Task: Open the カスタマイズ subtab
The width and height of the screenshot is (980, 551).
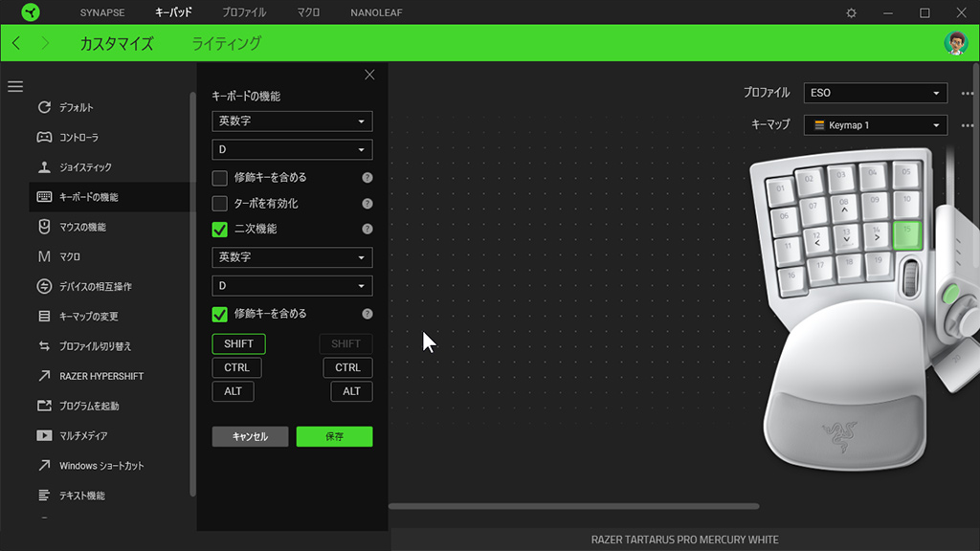Action: 117,43
